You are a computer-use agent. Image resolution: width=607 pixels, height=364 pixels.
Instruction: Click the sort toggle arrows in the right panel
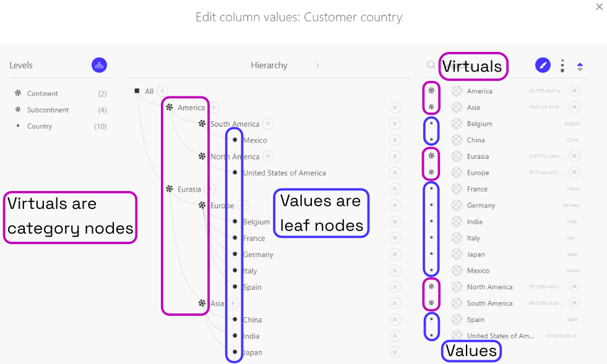(580, 65)
